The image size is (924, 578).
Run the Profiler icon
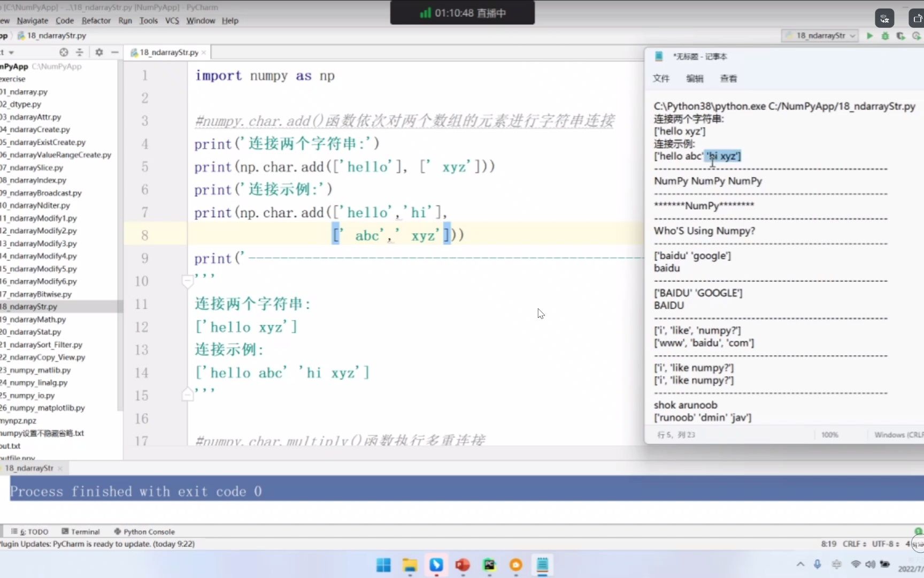[x=917, y=36]
